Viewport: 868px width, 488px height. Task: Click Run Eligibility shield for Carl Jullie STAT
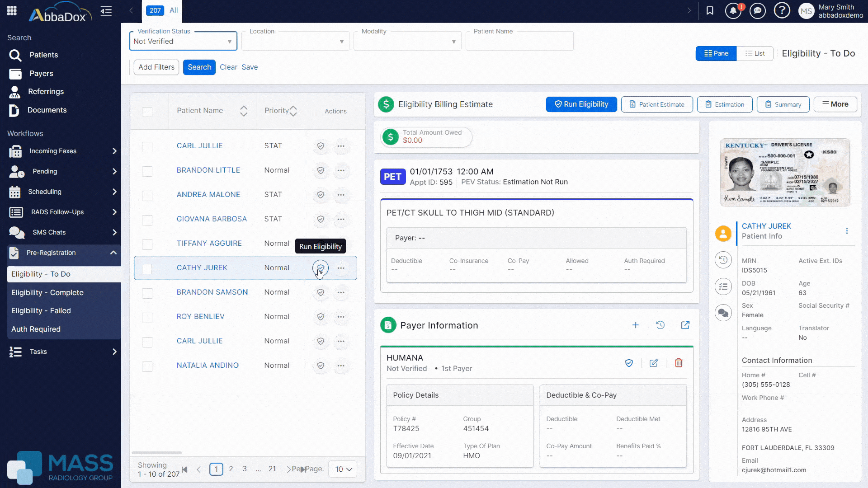point(321,146)
